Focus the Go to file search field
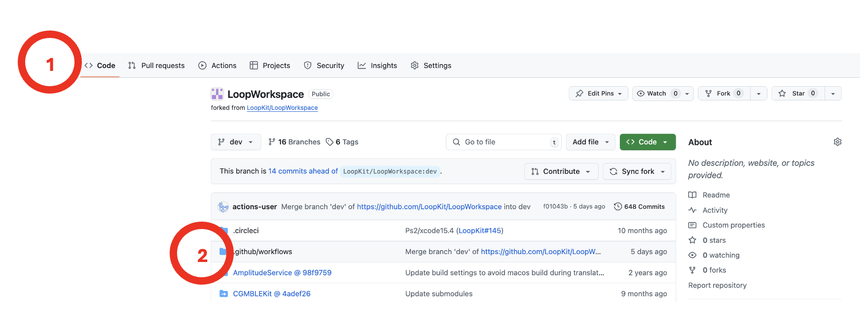The image size is (868, 327). point(504,142)
